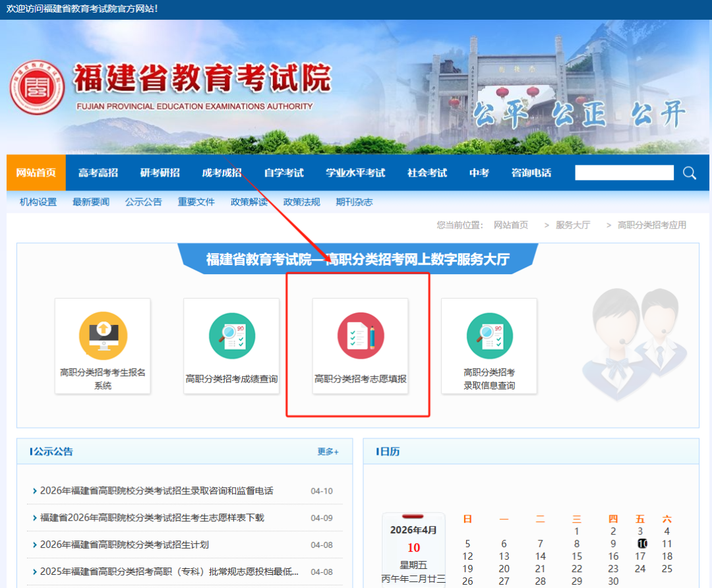
Task: Select the highlighted date 10 in calendar
Action: tap(642, 544)
